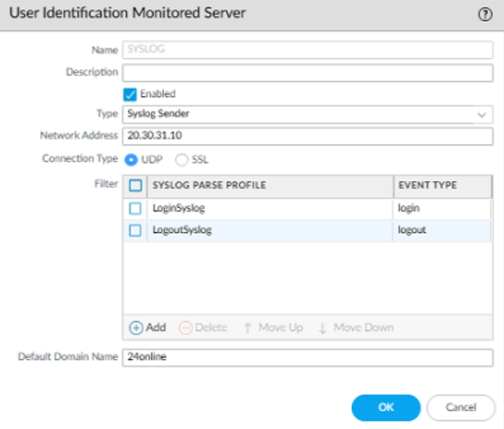Select the SSL connection type
Viewport: 504px width, 429px height.
point(181,159)
